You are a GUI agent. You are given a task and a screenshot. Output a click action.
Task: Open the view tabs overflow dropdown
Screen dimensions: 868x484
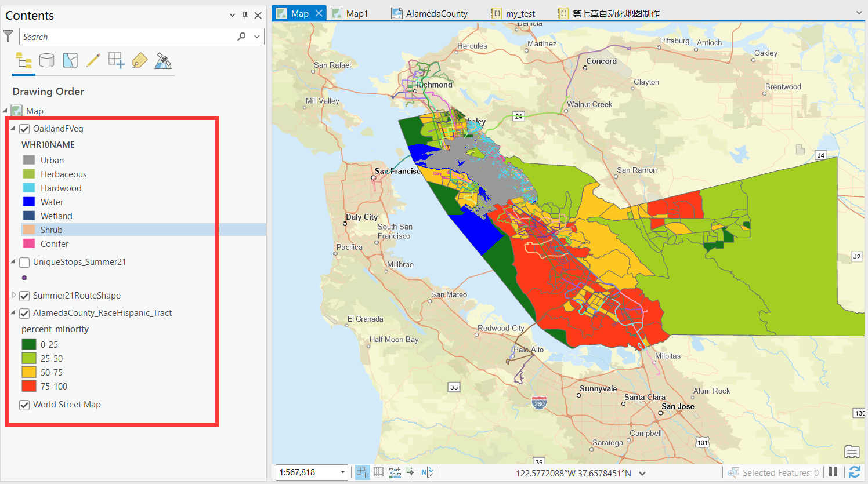pos(859,13)
